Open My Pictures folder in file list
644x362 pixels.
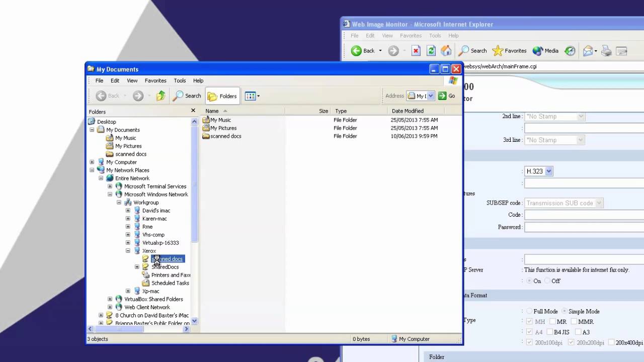[219, 128]
